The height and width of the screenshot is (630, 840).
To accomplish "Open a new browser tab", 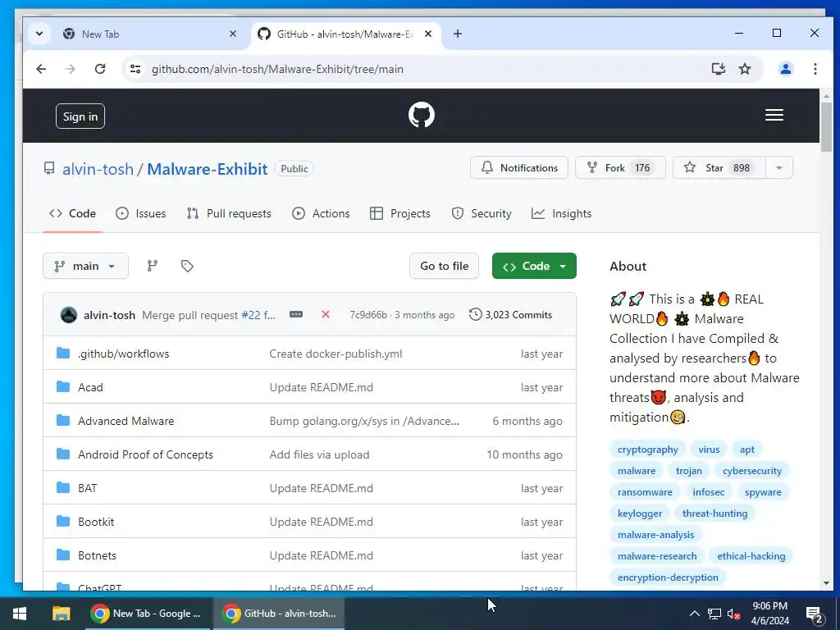I will [458, 34].
